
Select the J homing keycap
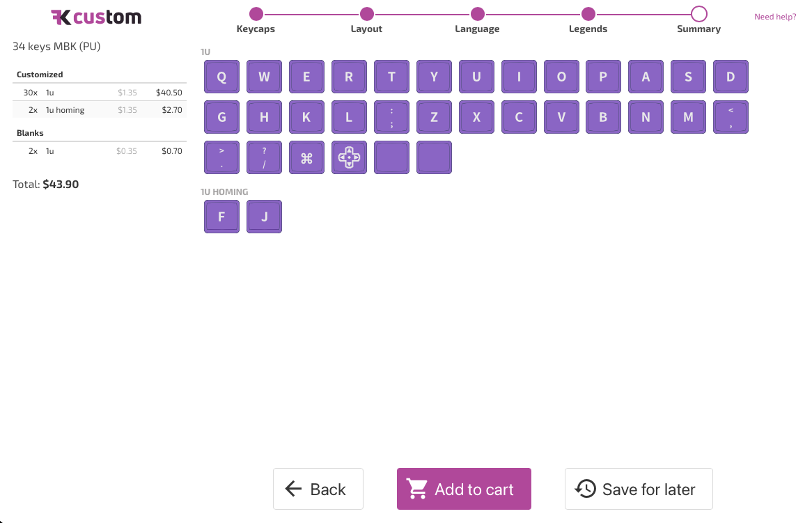tap(264, 217)
